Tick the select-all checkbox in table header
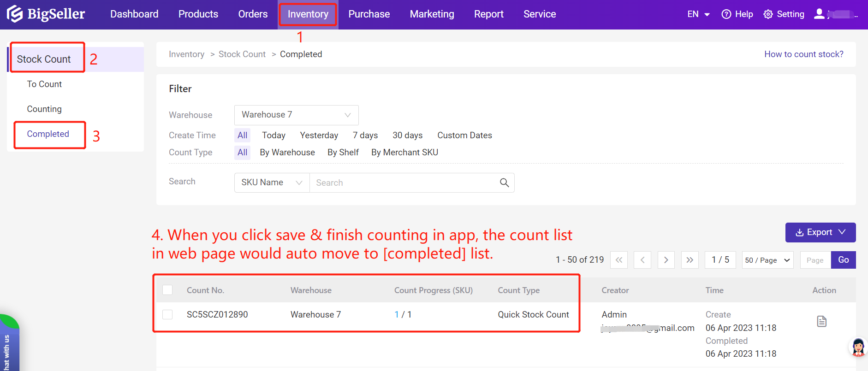The width and height of the screenshot is (868, 371). point(167,290)
